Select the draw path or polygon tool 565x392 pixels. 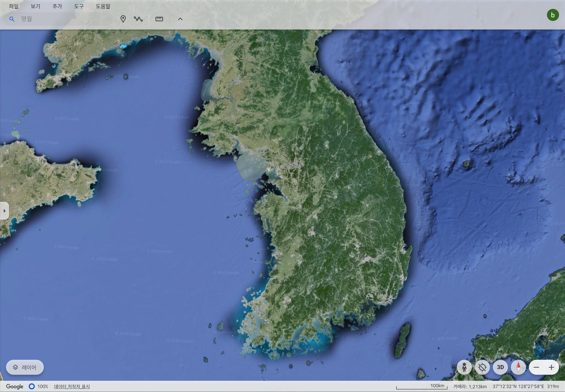pos(138,19)
